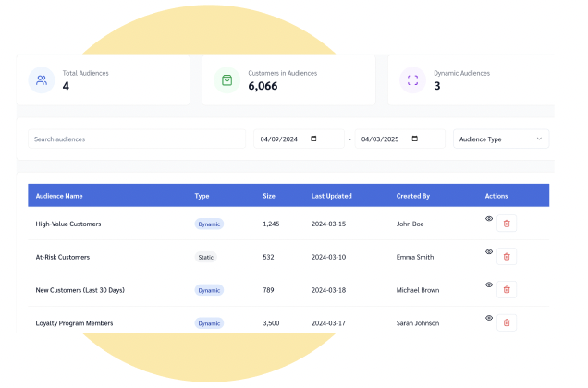This screenshot has height=388, width=588.
Task: Click Dynamic badge for New Customers row
Action: (209, 290)
